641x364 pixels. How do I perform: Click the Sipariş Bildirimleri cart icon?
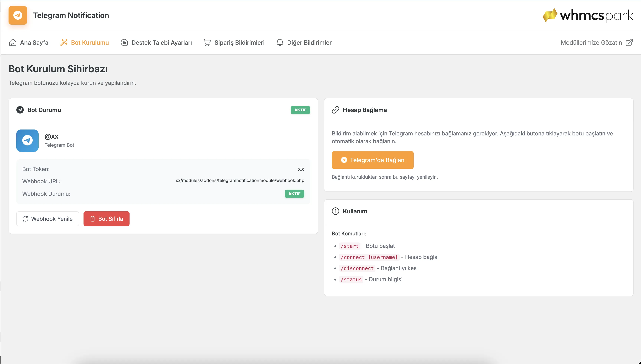pos(207,42)
